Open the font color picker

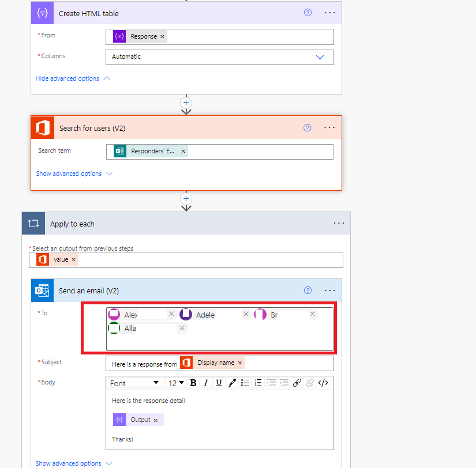point(232,382)
